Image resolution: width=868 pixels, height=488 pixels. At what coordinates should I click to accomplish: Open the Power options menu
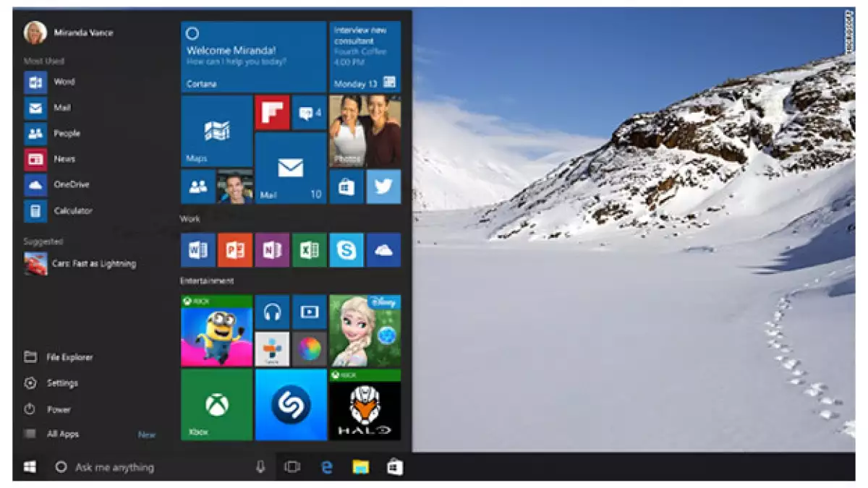click(59, 409)
